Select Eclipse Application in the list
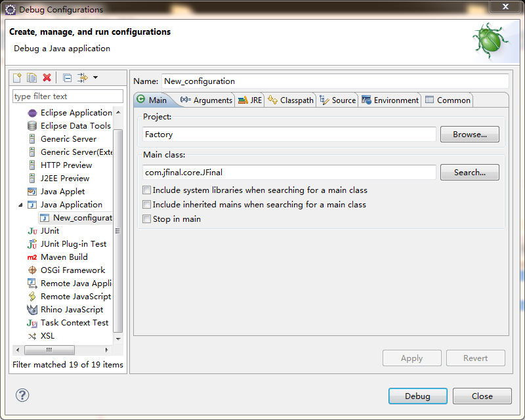 [76, 113]
